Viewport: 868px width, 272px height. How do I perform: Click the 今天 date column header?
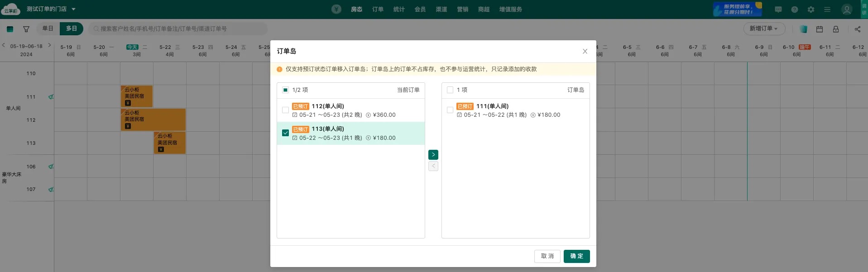coord(137,50)
